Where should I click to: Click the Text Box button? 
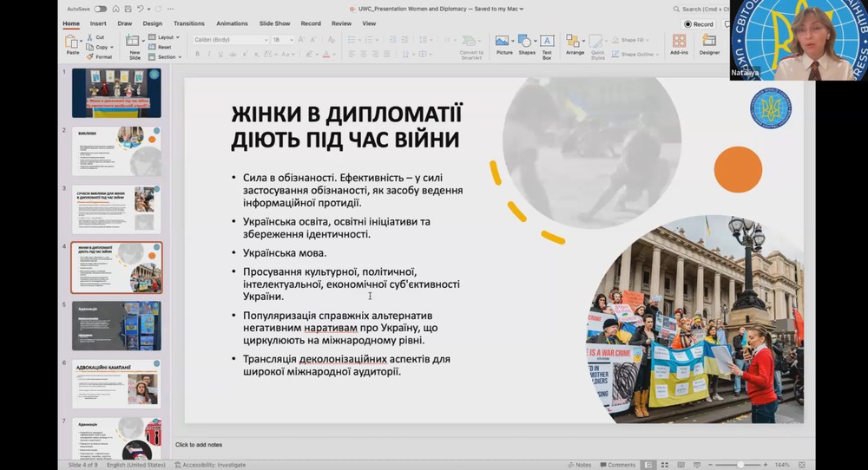coord(547,48)
